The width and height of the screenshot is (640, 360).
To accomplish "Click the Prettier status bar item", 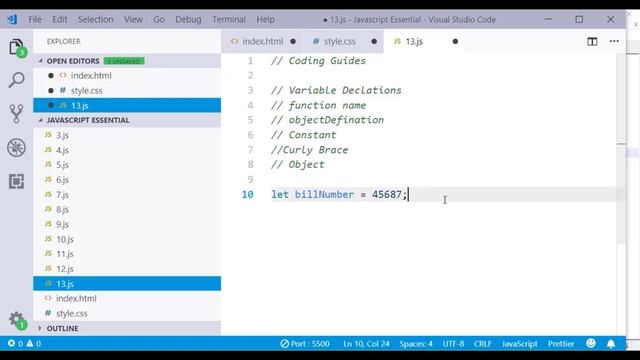I will click(561, 344).
